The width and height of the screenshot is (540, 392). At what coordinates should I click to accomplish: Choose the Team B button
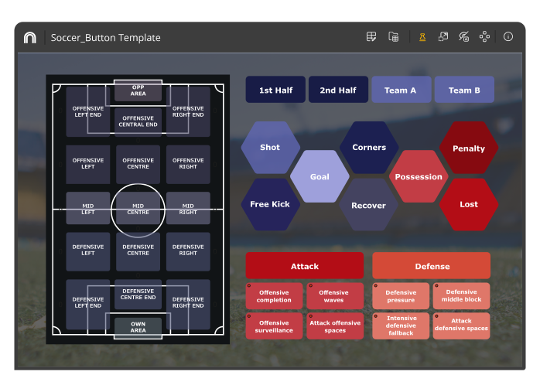coord(464,90)
